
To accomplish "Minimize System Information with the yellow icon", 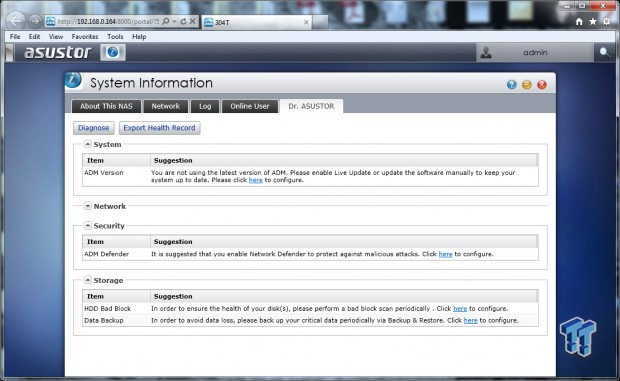I will (527, 85).
